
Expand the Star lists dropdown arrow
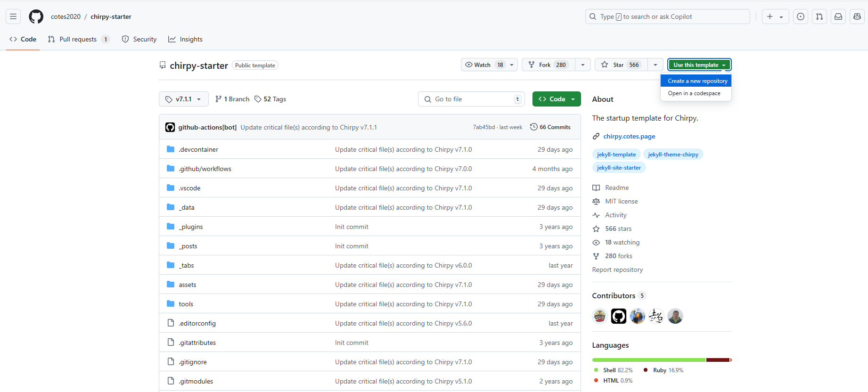click(655, 65)
